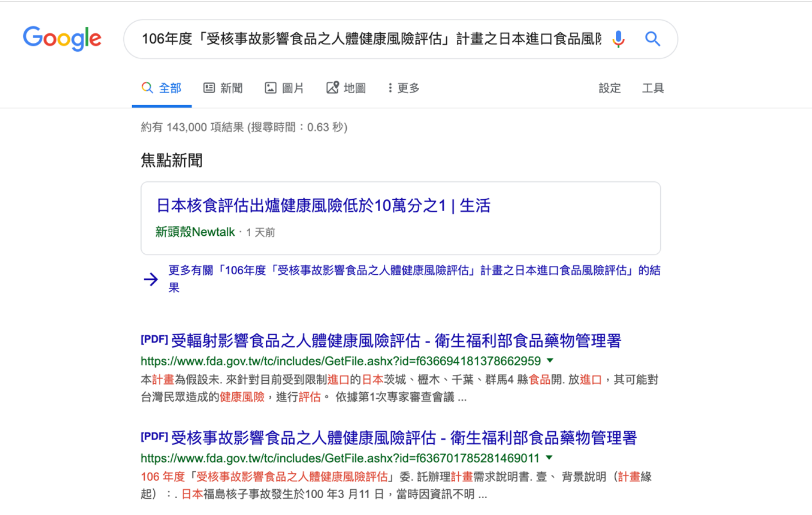Open the 工具 (Tools) options
812x515 pixels.
pos(653,88)
